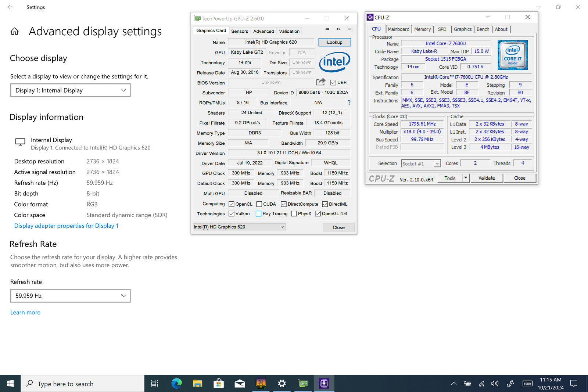Open the GPU selector dropdown in GPU-Z
588x392 pixels.
click(x=239, y=227)
